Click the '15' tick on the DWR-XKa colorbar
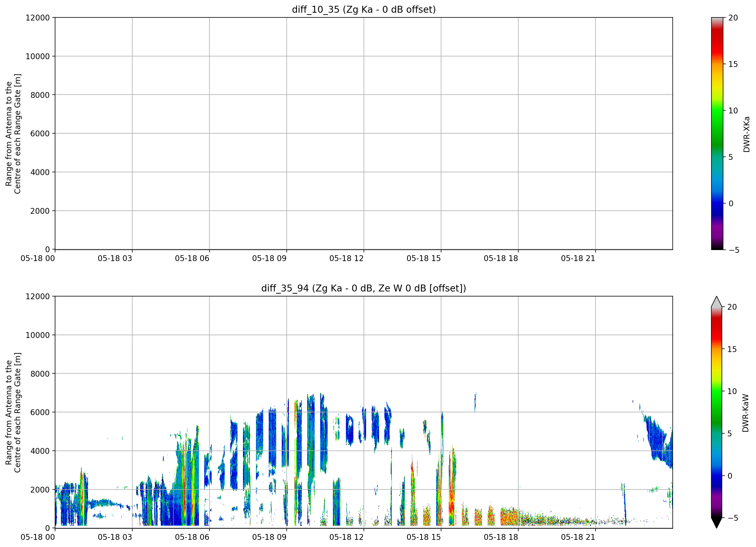756x547 pixels. 733,64
